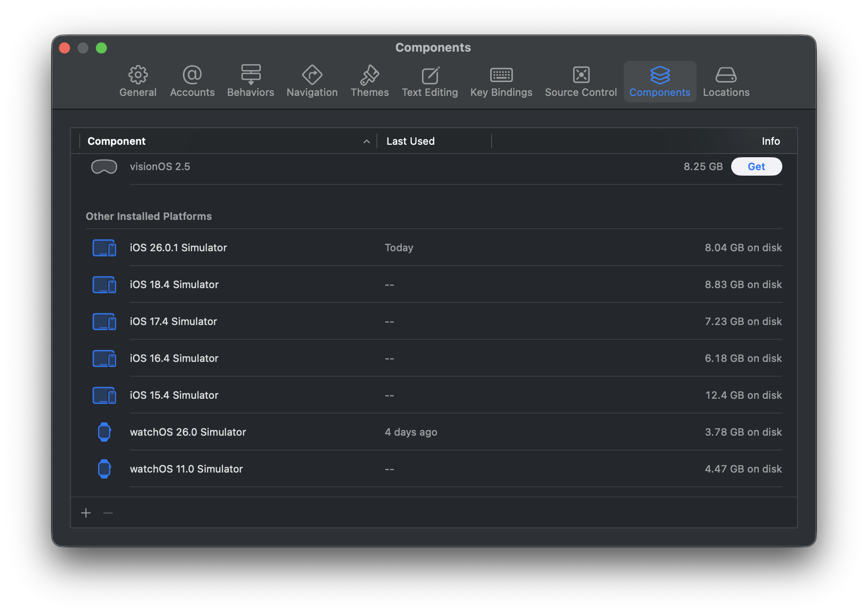The width and height of the screenshot is (868, 615).
Task: Click the visionOS 2.5 headset icon
Action: point(104,166)
